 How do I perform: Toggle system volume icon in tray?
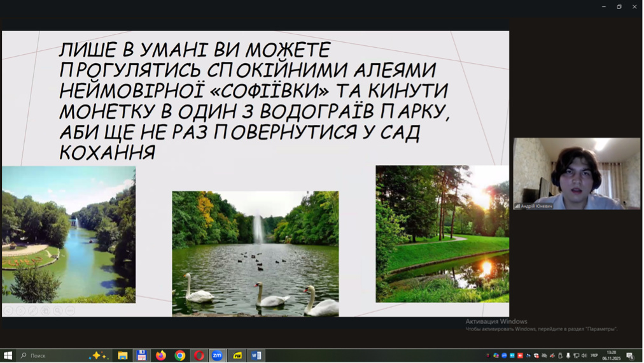[x=584, y=355]
